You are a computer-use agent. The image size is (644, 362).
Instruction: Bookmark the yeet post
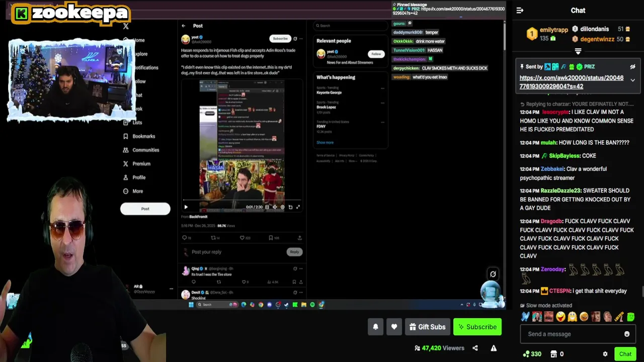click(x=271, y=238)
